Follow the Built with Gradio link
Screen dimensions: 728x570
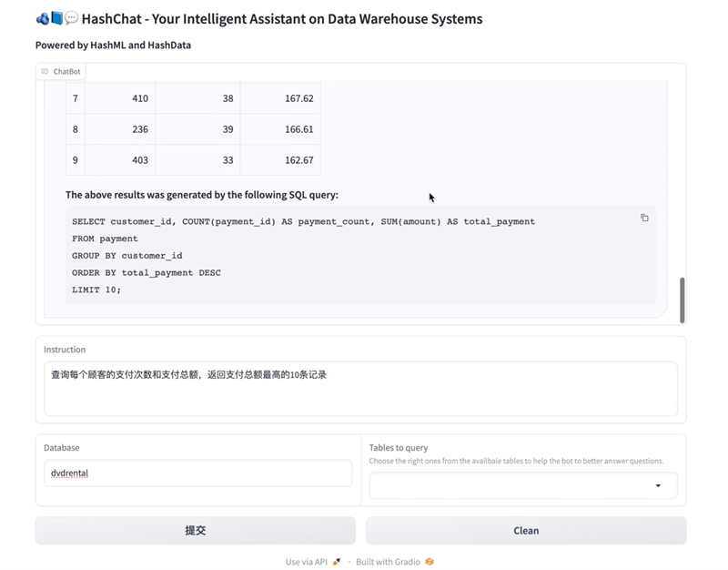pos(388,562)
